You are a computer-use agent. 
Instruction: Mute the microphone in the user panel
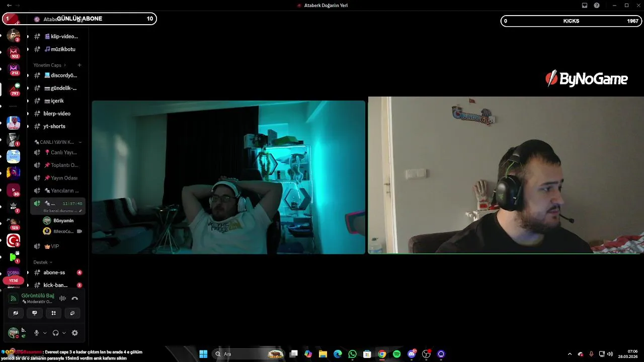click(36, 333)
